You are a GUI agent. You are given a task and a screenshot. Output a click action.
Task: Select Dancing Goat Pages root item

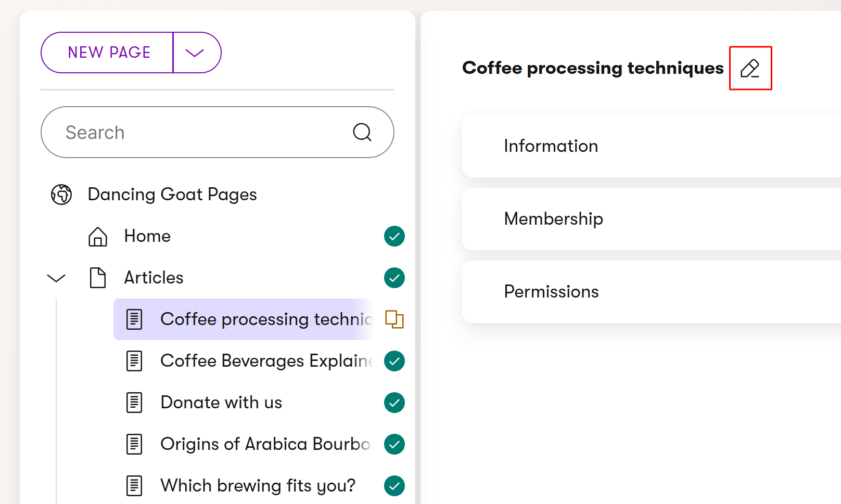tap(172, 195)
